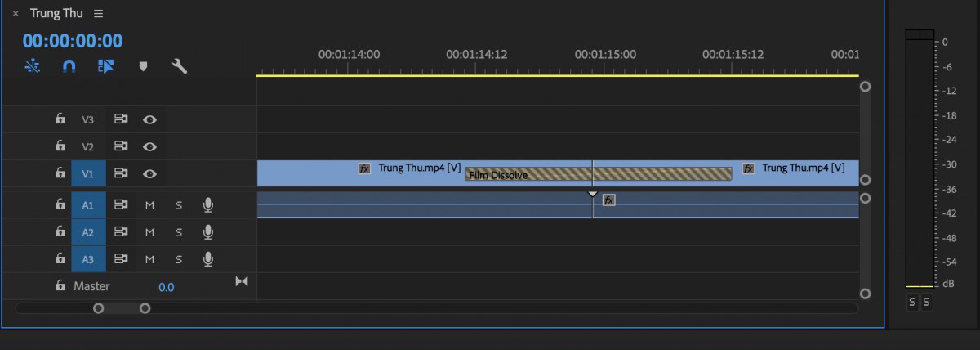Solo the left audio meter channel
Image resolution: width=980 pixels, height=350 pixels.
(x=913, y=302)
